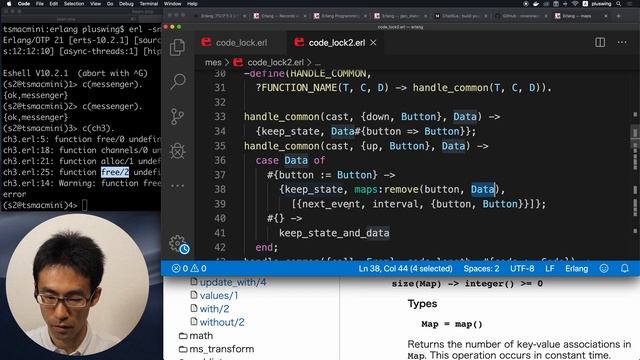Open the Debug menu
The width and height of the screenshot is (640, 360).
[x=126, y=4]
